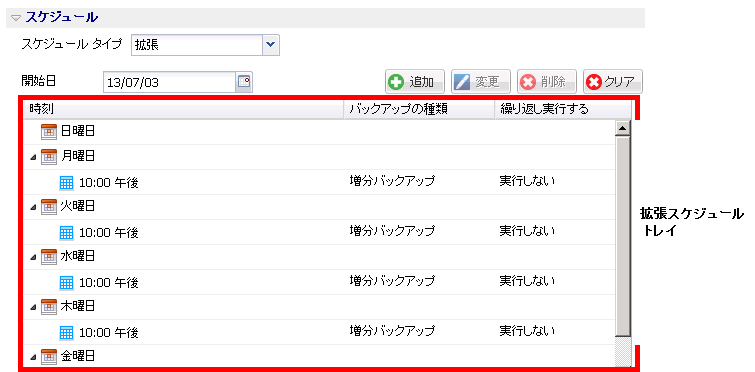Select the 月曜日 row label
755x372 pixels.
[78, 156]
